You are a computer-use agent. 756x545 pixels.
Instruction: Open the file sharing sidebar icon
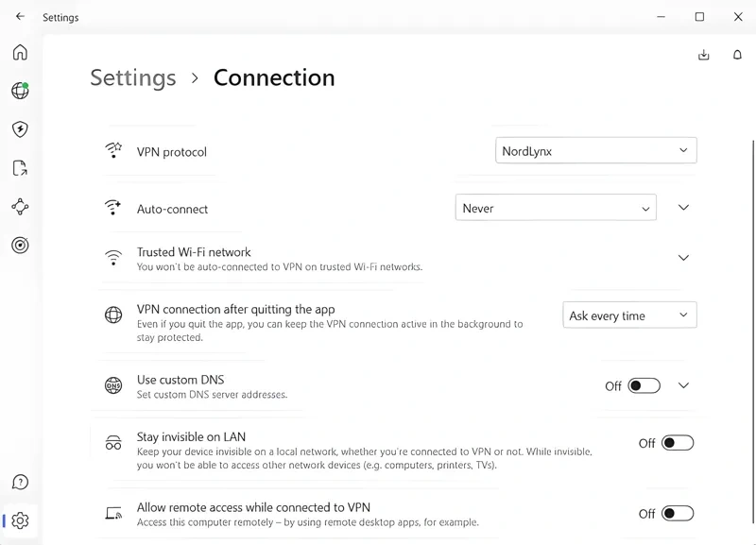[x=20, y=168]
